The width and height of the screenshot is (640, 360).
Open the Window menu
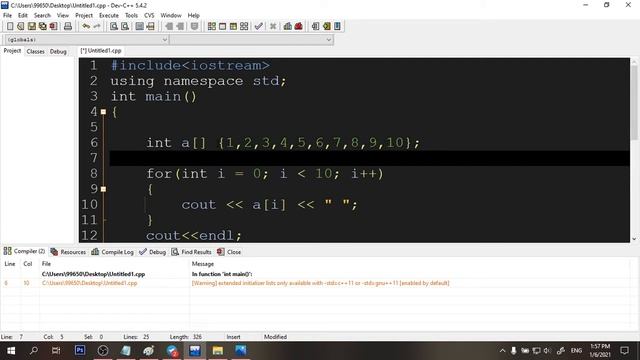tap(171, 16)
